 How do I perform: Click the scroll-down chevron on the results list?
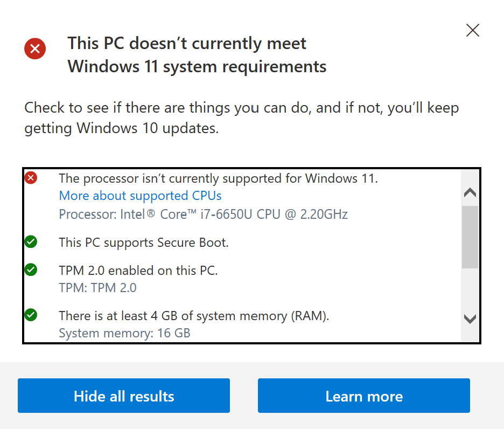pos(469,318)
